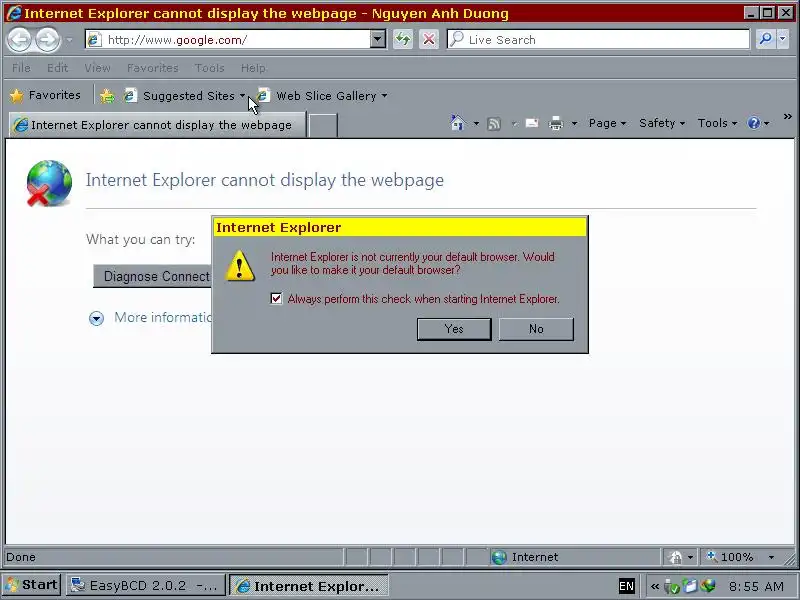The width and height of the screenshot is (800, 600).
Task: Expand the address bar history dropdown
Action: (x=378, y=40)
